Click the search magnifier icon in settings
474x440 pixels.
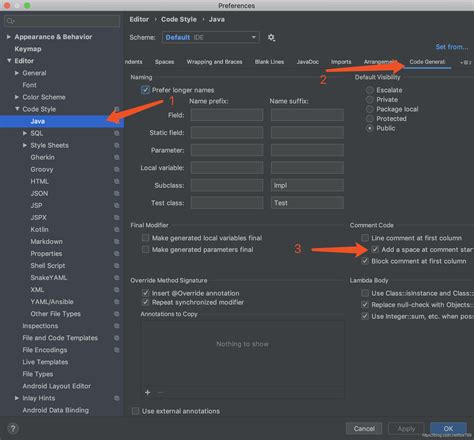10,21
